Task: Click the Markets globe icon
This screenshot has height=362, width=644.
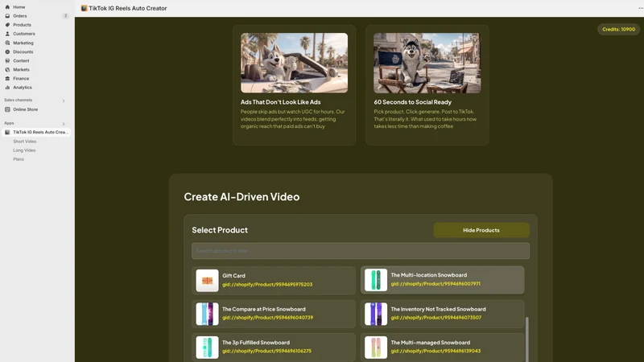Action: click(x=7, y=69)
